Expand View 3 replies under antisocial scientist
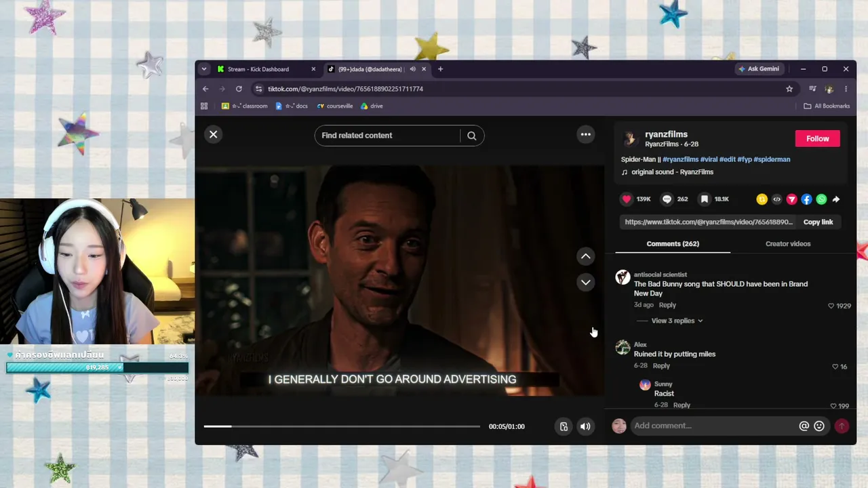This screenshot has width=868, height=488. (x=677, y=321)
